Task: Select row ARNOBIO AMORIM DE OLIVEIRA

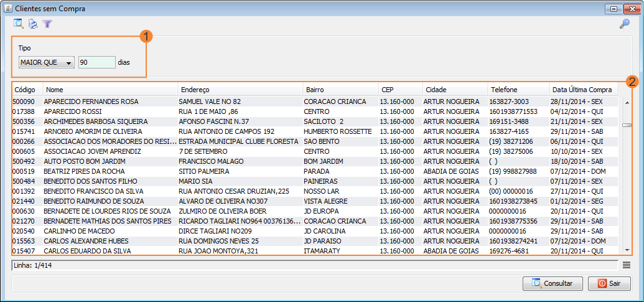Action: [315, 131]
